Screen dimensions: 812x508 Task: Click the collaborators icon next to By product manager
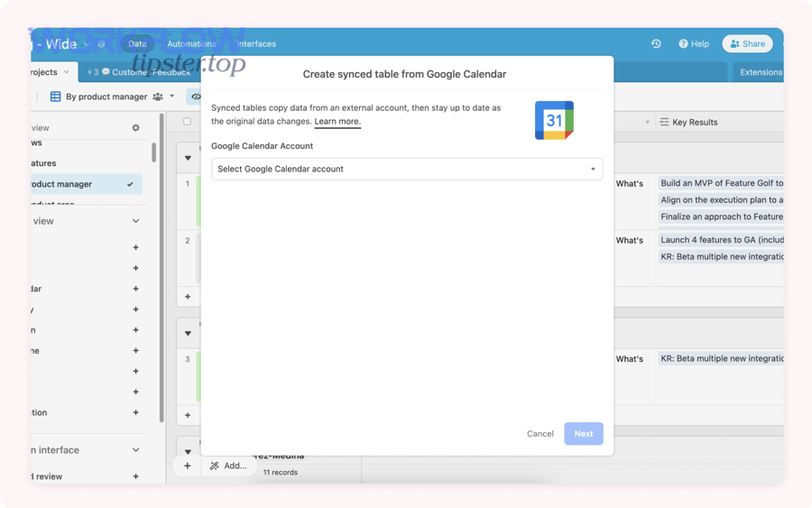point(158,97)
